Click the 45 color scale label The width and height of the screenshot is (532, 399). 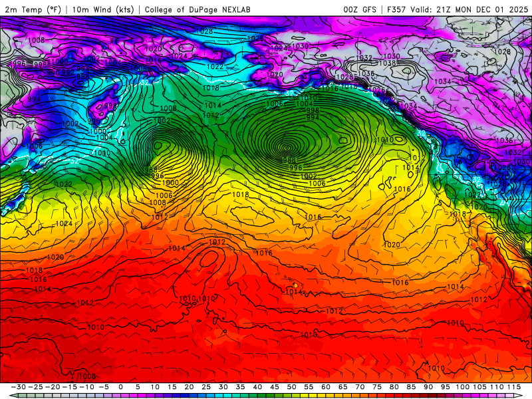(275, 387)
